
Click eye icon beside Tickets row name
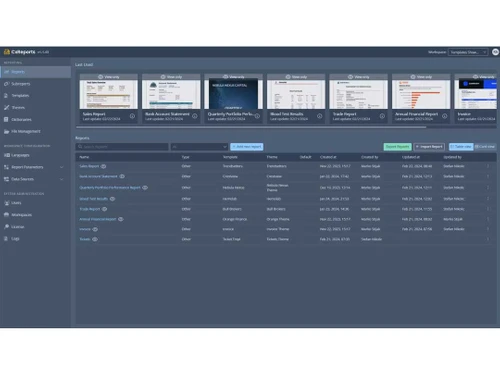[x=95, y=239]
